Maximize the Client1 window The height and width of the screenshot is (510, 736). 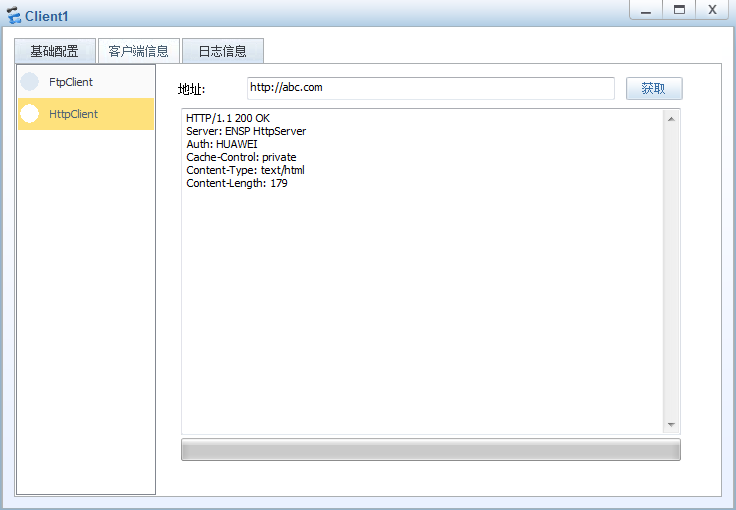(x=679, y=9)
